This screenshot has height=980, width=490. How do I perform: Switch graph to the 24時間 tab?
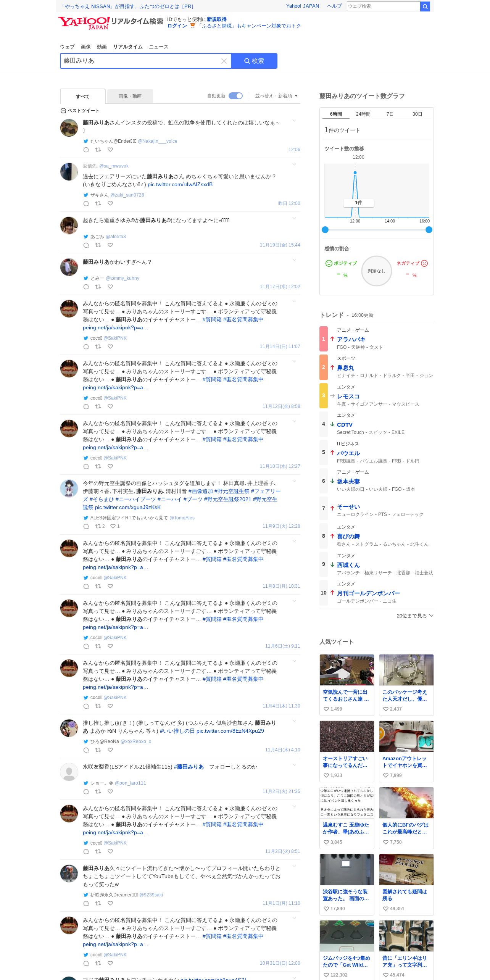[363, 114]
